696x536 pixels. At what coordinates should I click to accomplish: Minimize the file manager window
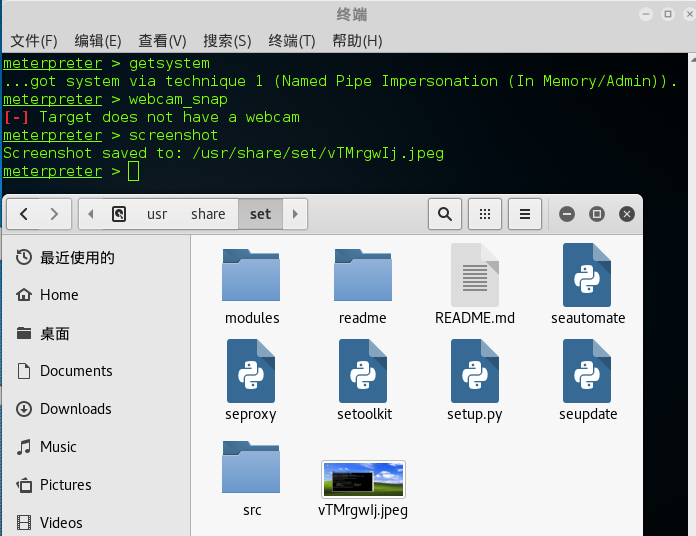pyautogui.click(x=566, y=214)
